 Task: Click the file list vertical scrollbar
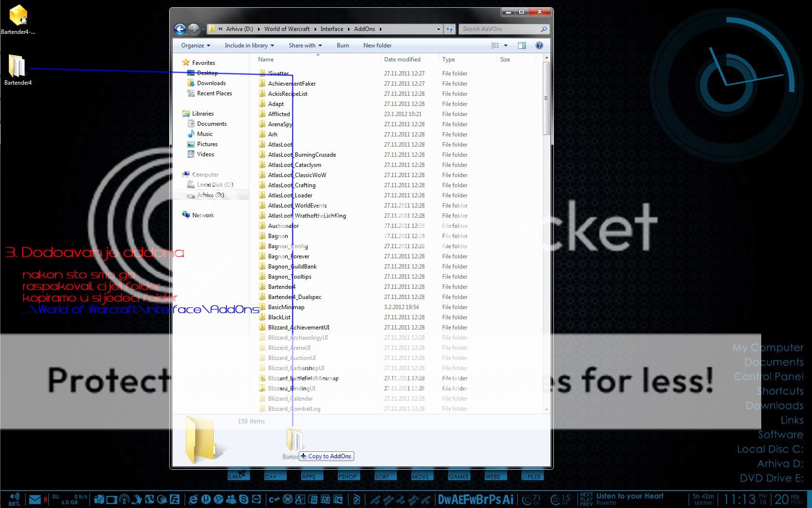click(547, 98)
